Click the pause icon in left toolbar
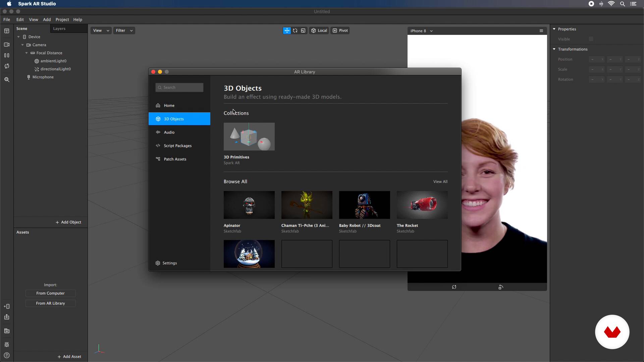Screen dimensions: 644x362 tap(7, 55)
